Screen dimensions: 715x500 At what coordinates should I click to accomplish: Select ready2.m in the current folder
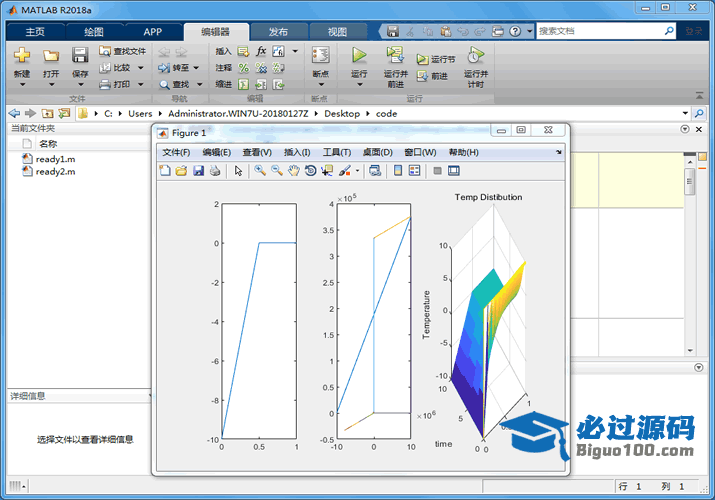55,172
